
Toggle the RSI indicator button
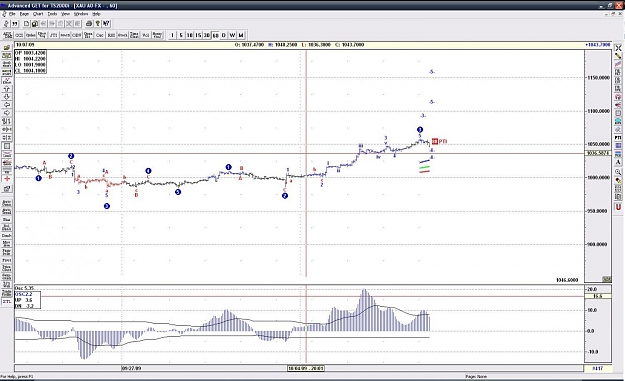[111, 35]
